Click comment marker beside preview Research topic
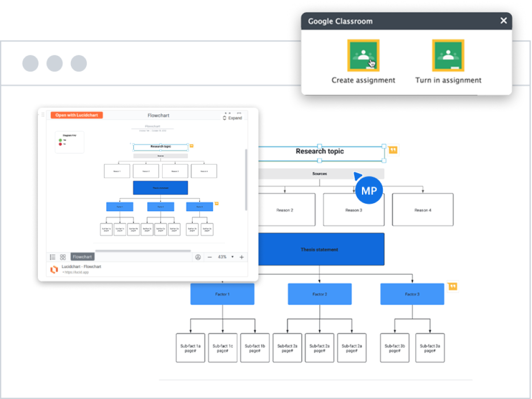Screen dimensions: 532x399 (x=191, y=146)
